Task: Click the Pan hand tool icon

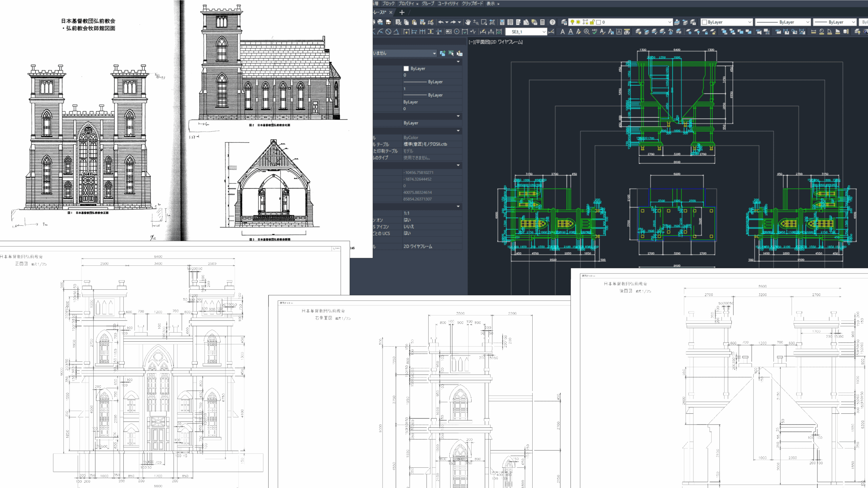Action: click(x=468, y=22)
